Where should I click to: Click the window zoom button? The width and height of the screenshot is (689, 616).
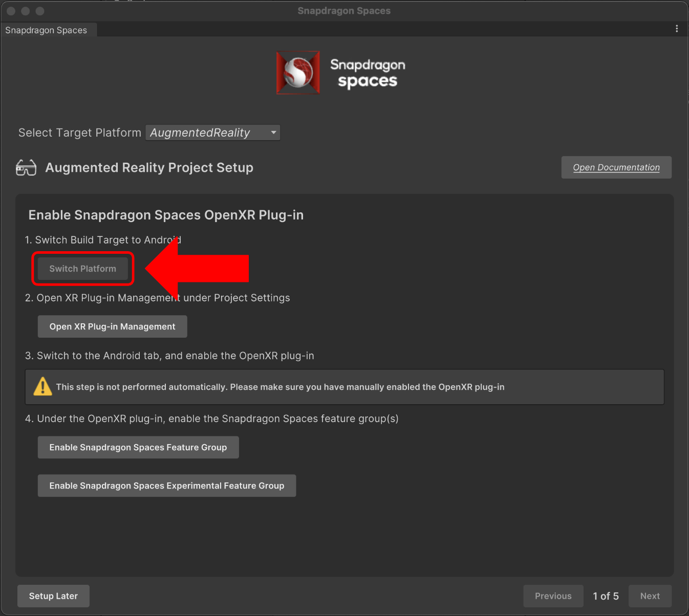[x=40, y=11]
